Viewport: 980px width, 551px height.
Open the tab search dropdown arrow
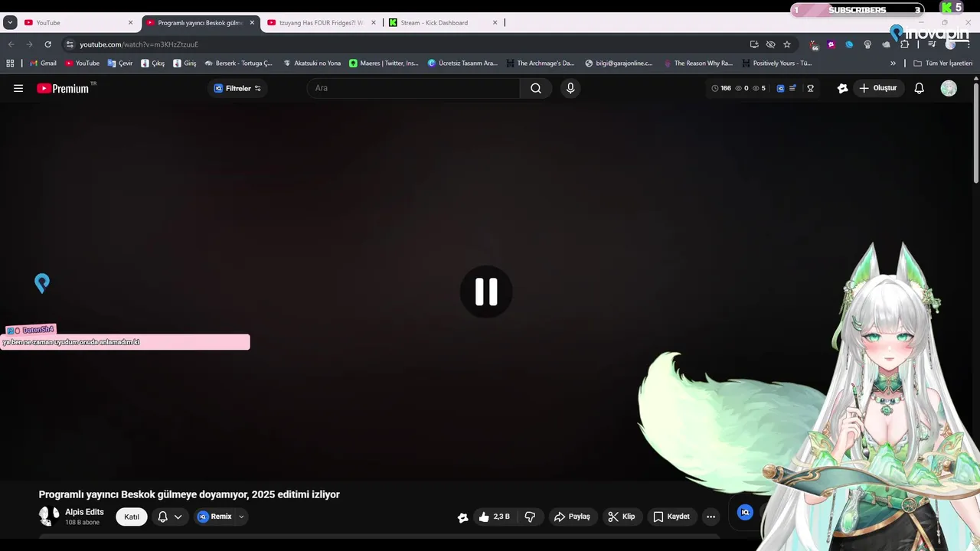point(10,23)
